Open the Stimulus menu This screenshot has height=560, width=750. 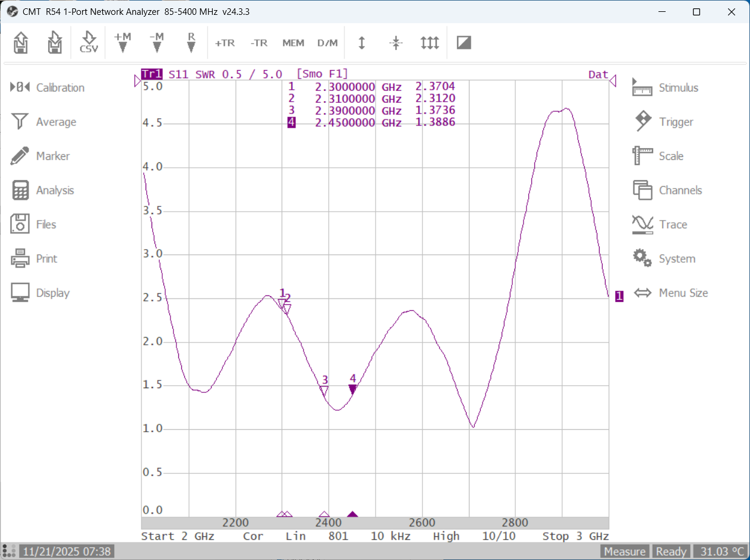pyautogui.click(x=665, y=87)
